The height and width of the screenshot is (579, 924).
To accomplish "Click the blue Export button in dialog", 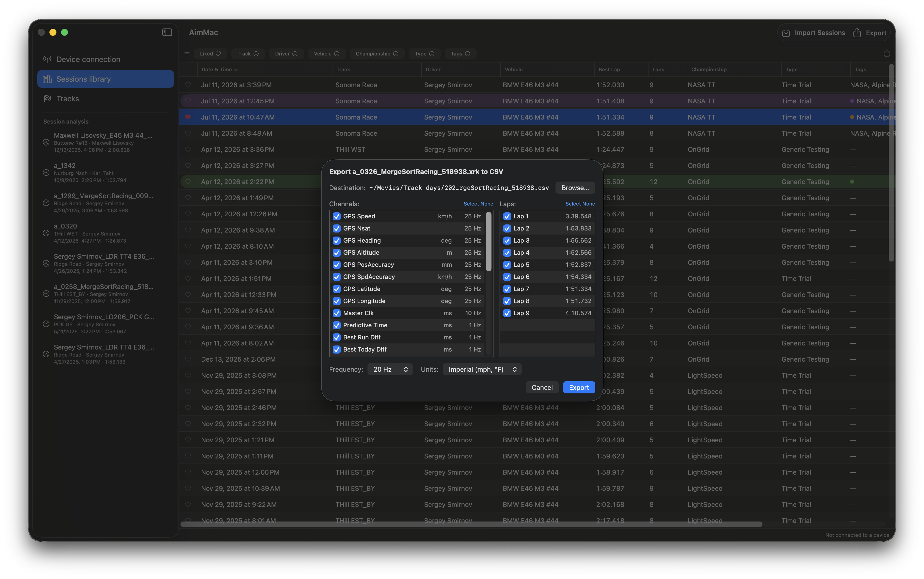I will pos(579,388).
